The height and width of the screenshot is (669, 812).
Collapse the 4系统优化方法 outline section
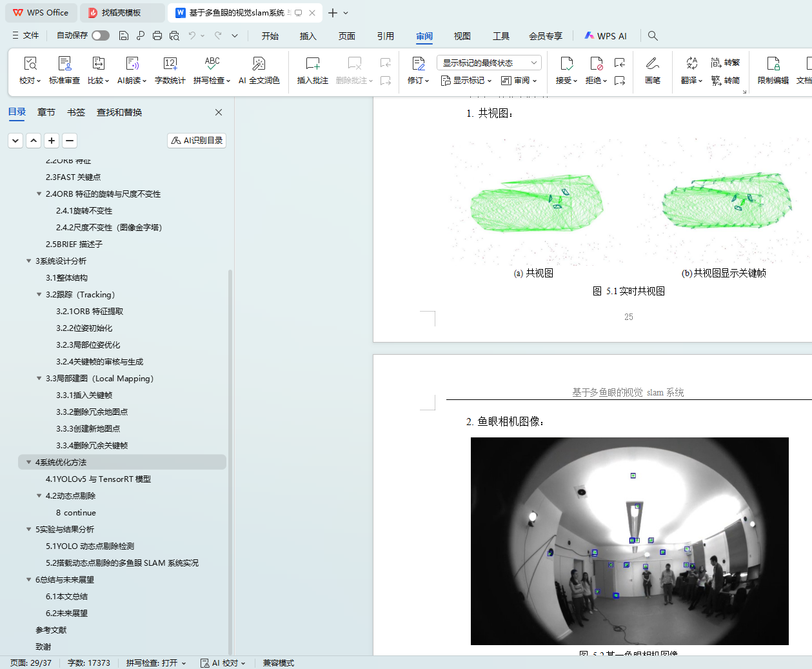28,462
